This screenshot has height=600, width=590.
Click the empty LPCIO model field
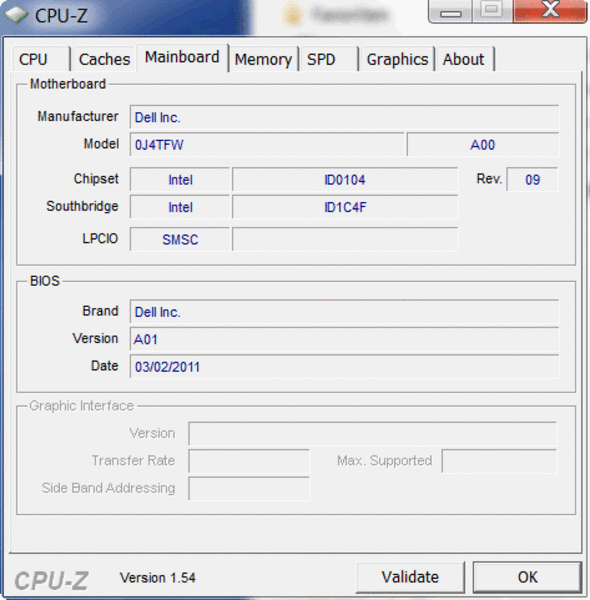pyautogui.click(x=345, y=240)
